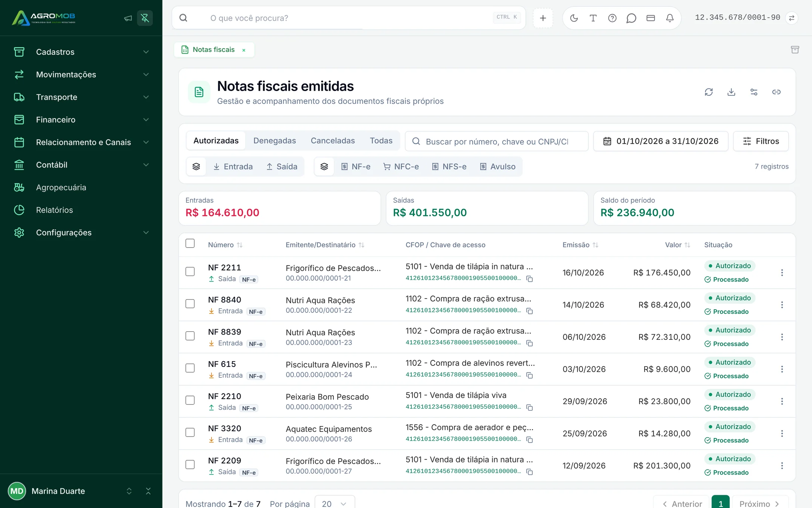
Task: Check the NF 2211 row checkbox
Action: 190,272
